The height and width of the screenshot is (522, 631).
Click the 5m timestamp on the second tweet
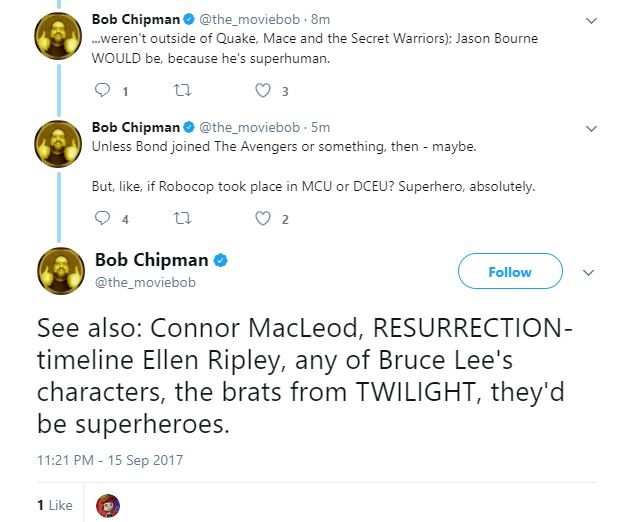(x=320, y=127)
